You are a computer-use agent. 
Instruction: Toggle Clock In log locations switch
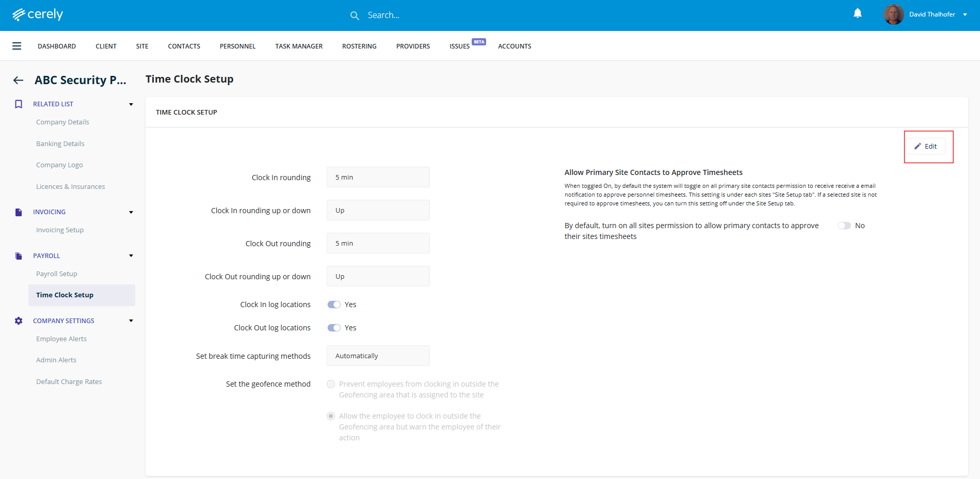point(334,305)
